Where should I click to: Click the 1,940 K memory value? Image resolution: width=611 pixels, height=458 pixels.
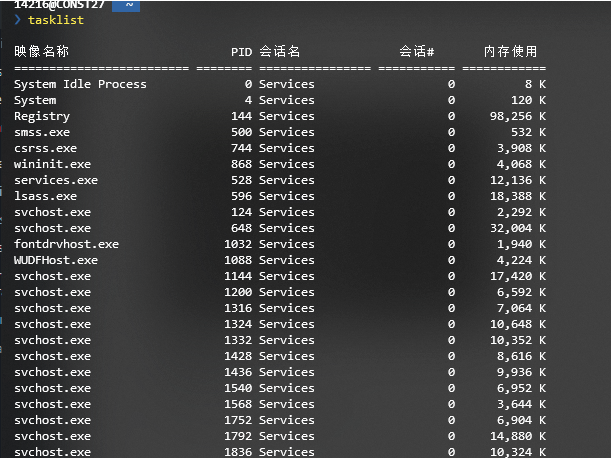click(x=521, y=244)
